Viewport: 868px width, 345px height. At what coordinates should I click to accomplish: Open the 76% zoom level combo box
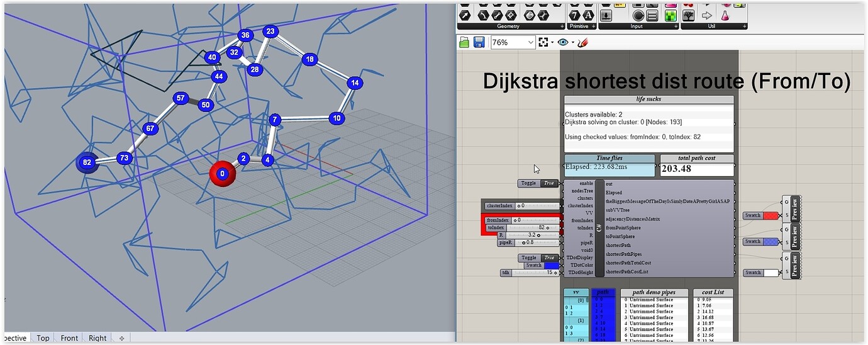coord(513,42)
